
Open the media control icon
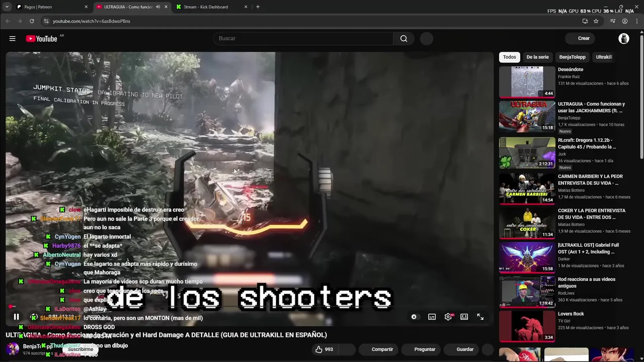(613, 21)
